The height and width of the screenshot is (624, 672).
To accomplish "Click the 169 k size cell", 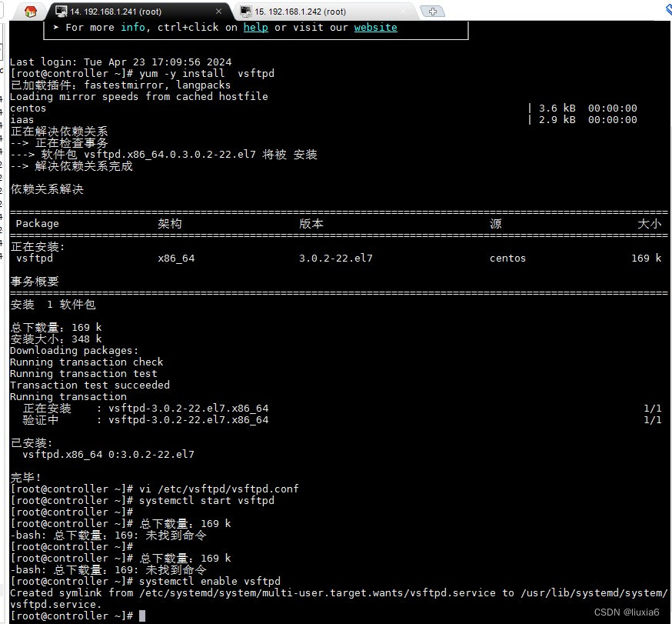I will tap(647, 259).
